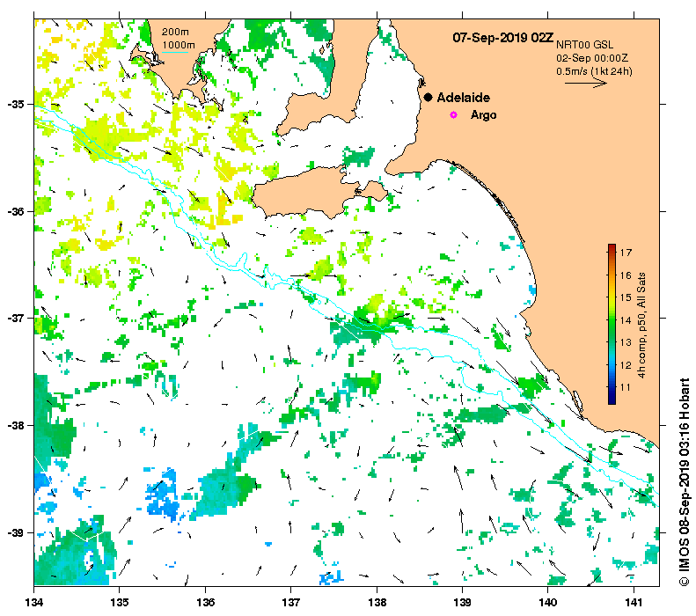
Task: Click the 135 longitude axis label
Action: tap(120, 602)
